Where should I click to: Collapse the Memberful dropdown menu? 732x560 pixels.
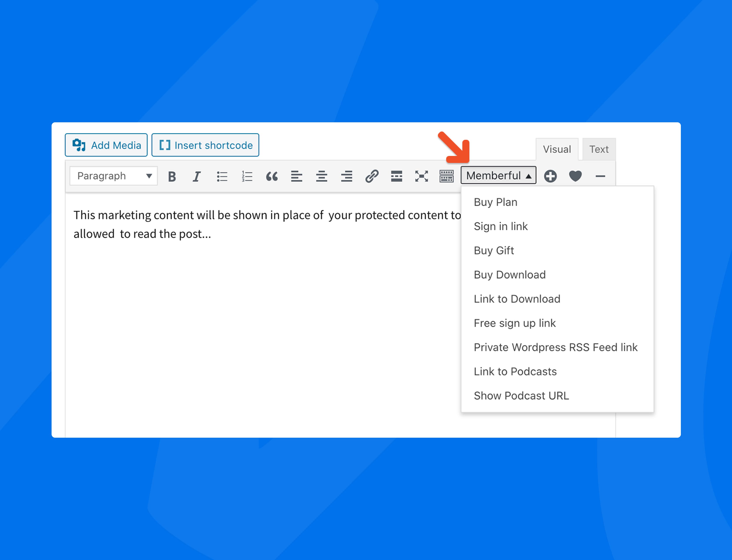pos(498,175)
